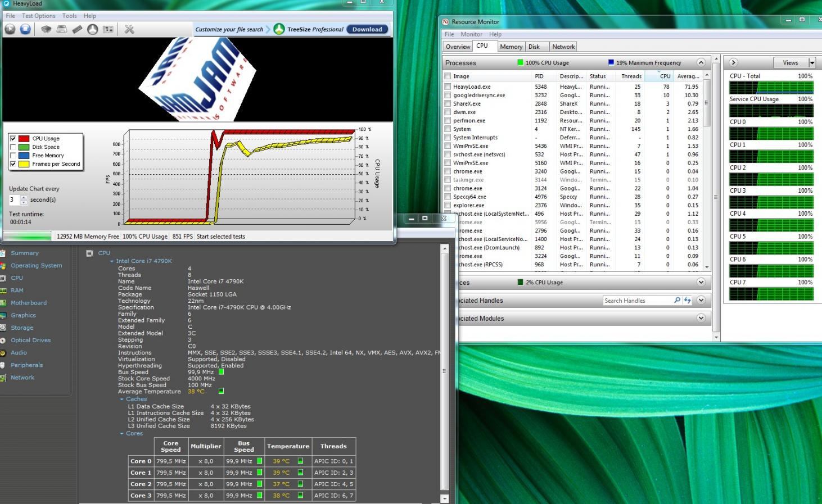Collapse the Processes section chevron

coord(701,62)
